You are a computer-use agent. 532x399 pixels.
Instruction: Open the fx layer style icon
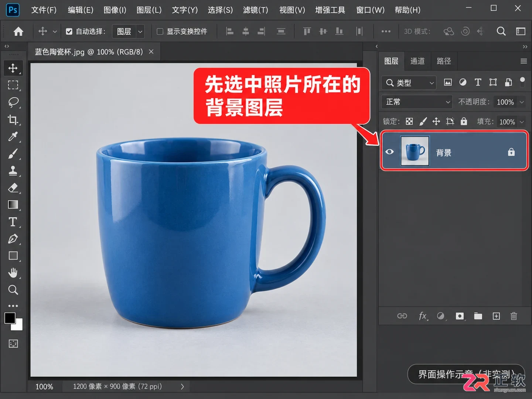(x=423, y=316)
